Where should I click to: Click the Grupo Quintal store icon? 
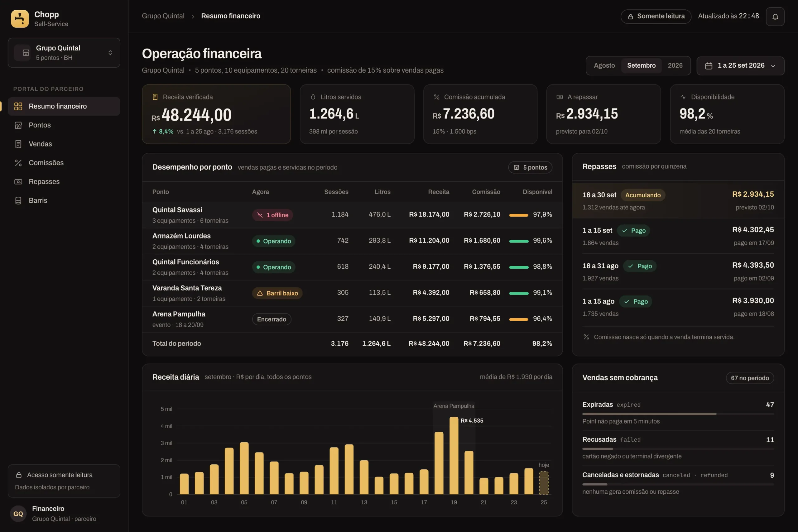click(26, 53)
